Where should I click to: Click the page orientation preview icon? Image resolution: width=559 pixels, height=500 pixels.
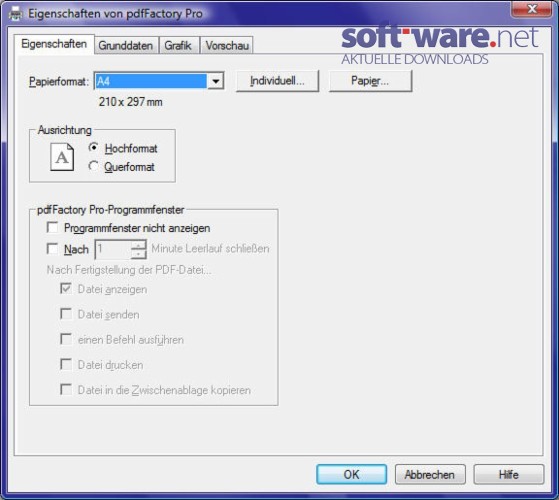[x=62, y=157]
